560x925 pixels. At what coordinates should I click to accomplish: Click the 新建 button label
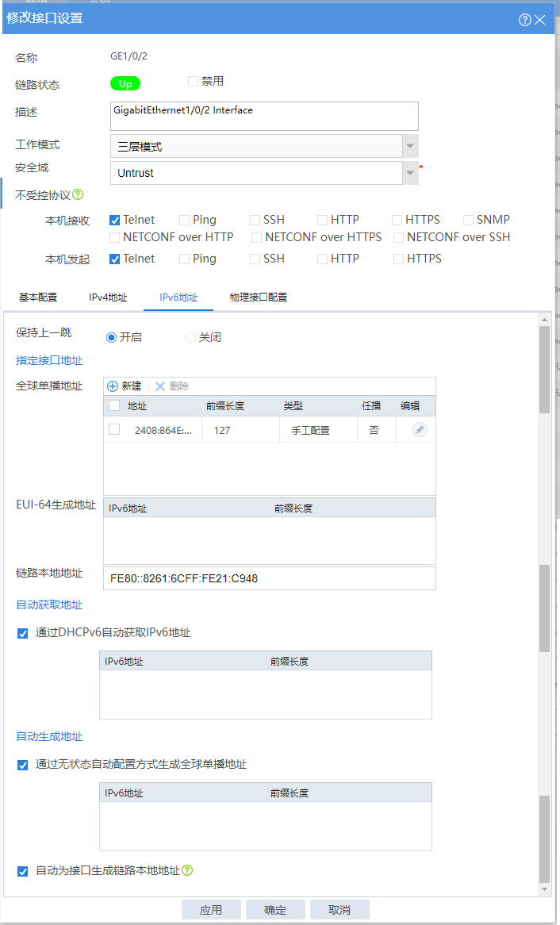(x=132, y=386)
